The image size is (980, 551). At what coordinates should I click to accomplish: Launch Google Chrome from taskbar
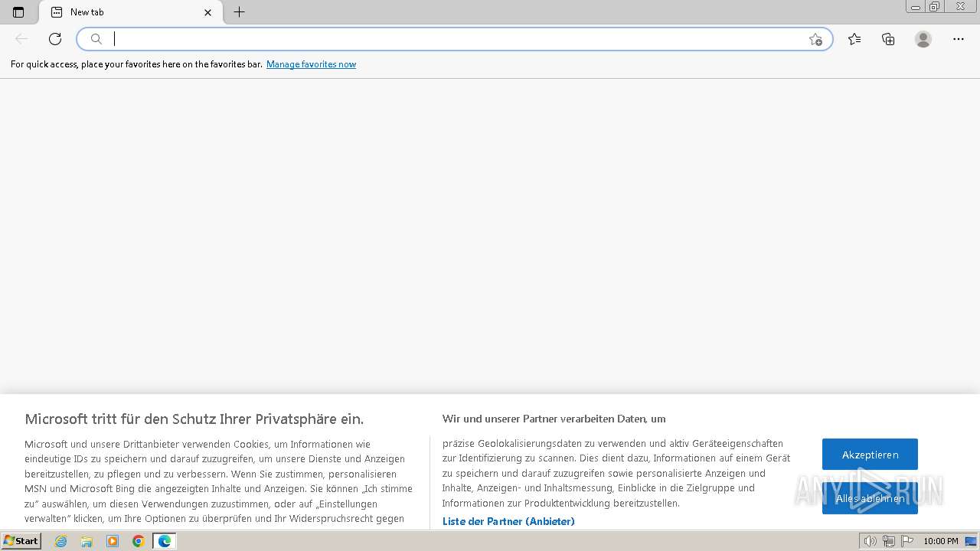coord(139,541)
